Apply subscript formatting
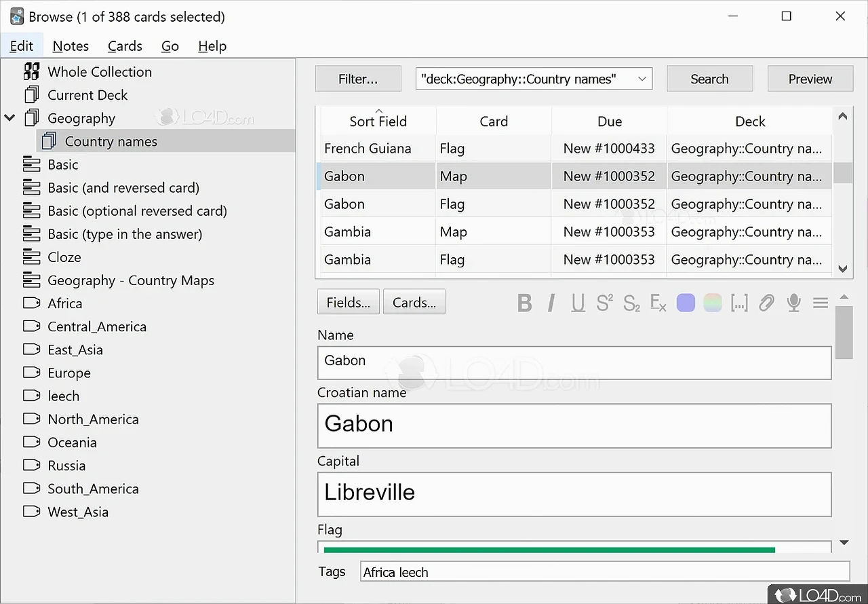868x604 pixels. 631,303
